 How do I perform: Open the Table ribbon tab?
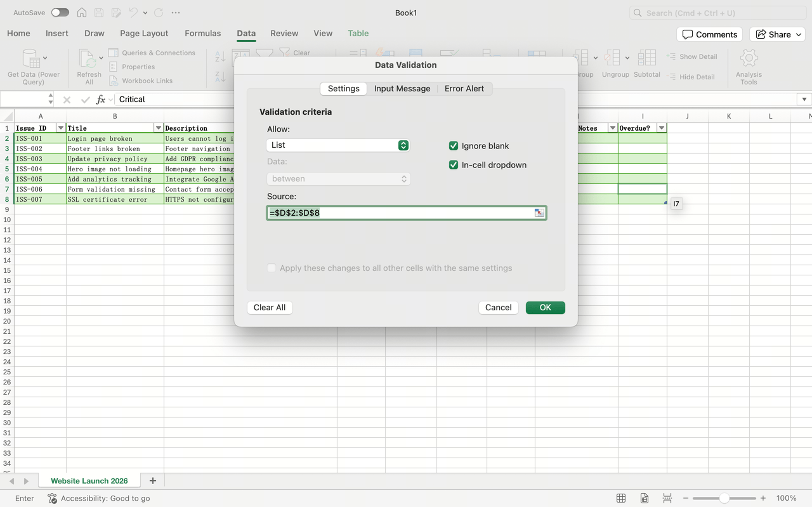358,33
